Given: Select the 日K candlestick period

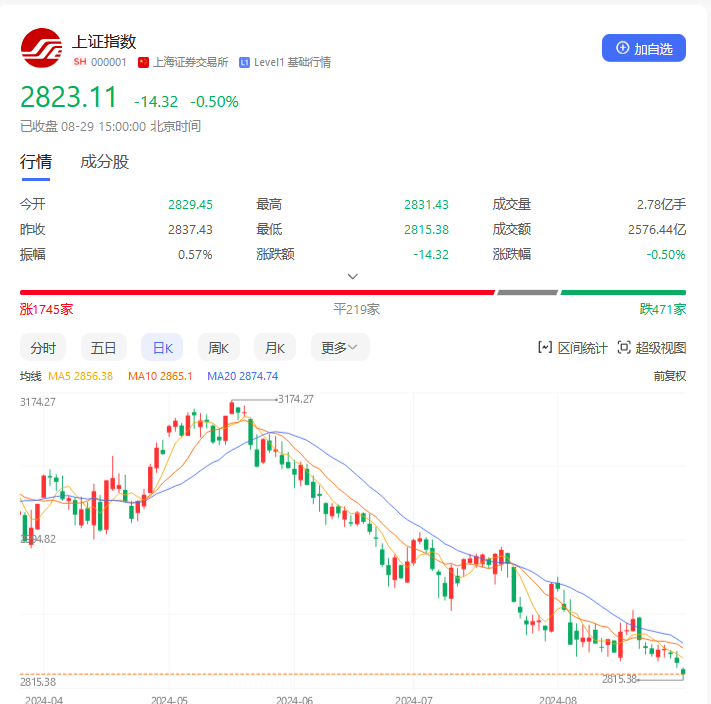Looking at the screenshot, I should (162, 348).
